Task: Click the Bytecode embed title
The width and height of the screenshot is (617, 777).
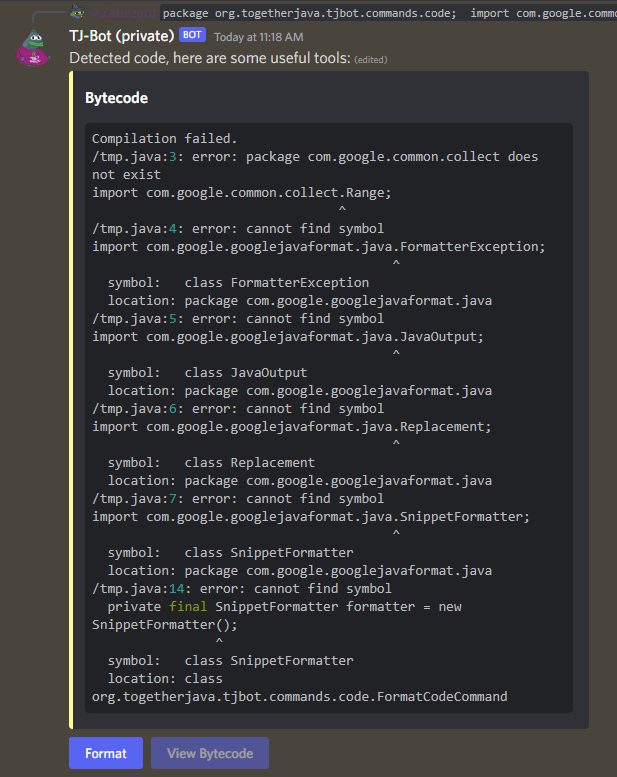Action: pos(116,98)
